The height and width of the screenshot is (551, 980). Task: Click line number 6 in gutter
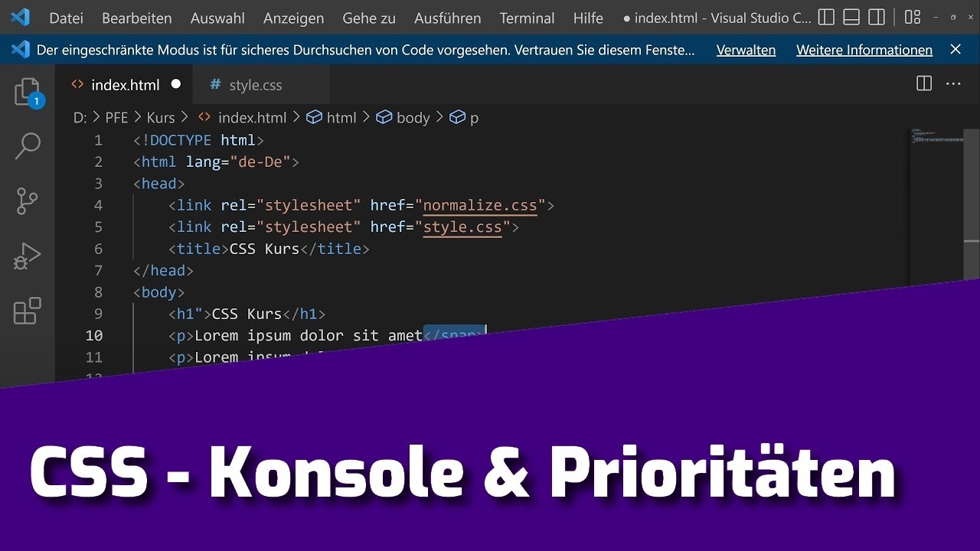[x=98, y=249]
